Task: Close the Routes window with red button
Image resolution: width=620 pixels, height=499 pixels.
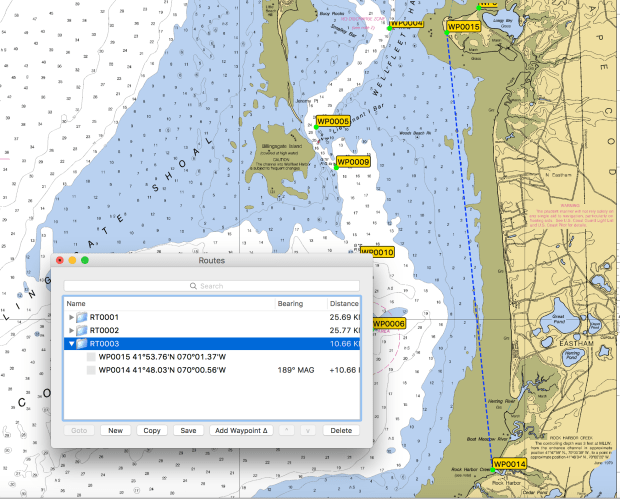Action: pos(59,260)
